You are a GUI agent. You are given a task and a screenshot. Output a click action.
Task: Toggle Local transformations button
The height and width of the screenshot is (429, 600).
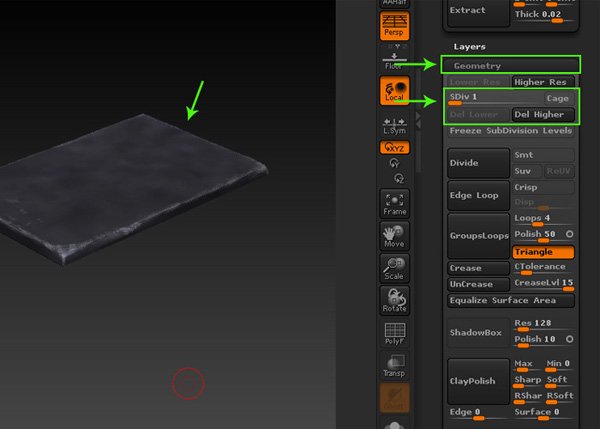coord(395,90)
